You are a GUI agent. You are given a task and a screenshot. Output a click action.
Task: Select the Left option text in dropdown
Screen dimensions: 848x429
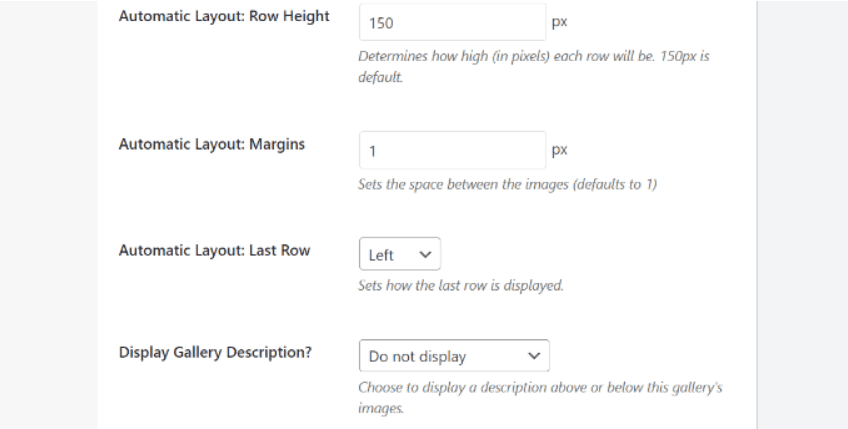381,255
